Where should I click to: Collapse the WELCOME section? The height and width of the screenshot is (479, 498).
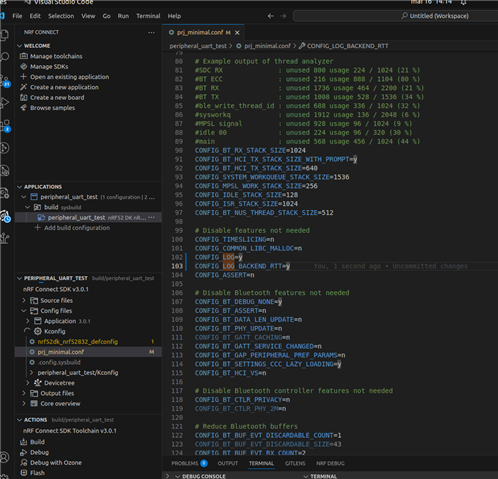point(19,46)
